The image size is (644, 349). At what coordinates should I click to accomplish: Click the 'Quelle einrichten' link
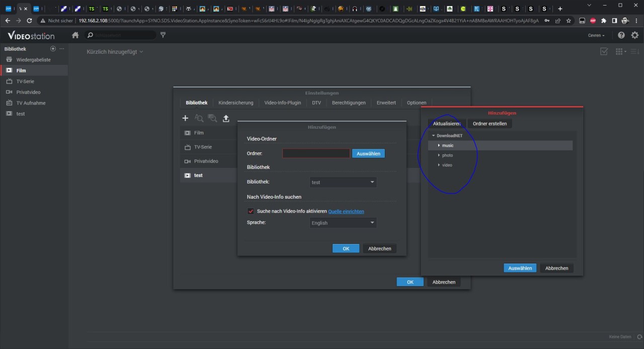(346, 211)
